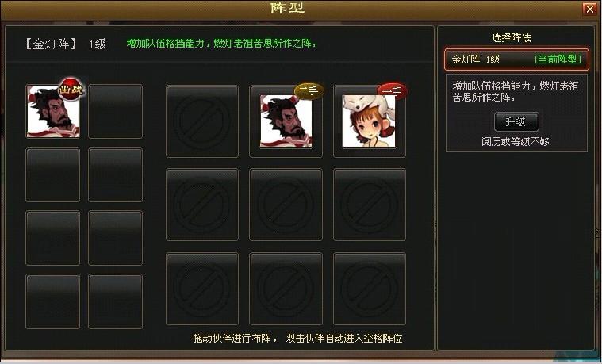The width and height of the screenshot is (602, 364).
Task: Click the last empty partner slot at bottom right
Action: click(116, 301)
